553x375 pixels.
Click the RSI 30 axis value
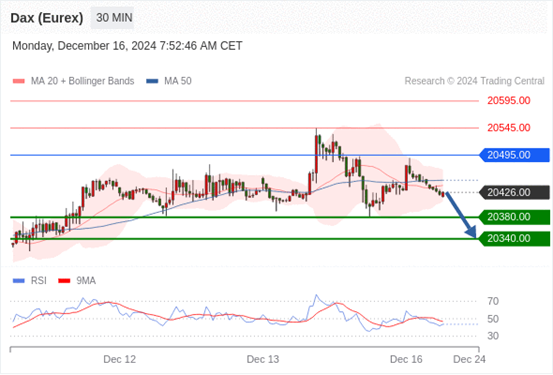pyautogui.click(x=493, y=336)
